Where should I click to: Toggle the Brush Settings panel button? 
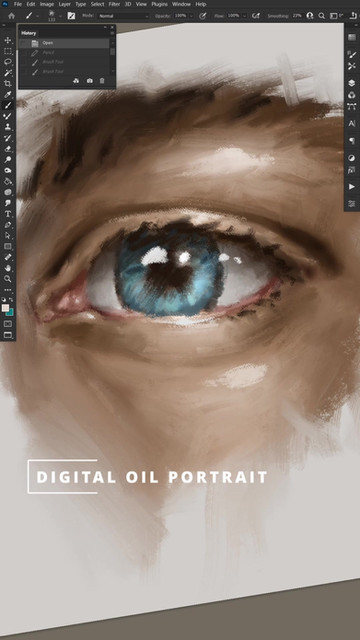click(71, 16)
